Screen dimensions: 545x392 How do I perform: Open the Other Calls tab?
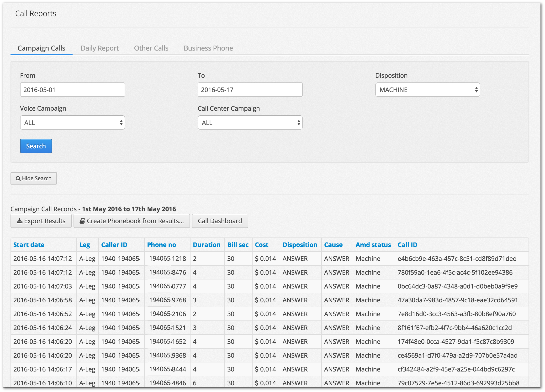coord(151,48)
